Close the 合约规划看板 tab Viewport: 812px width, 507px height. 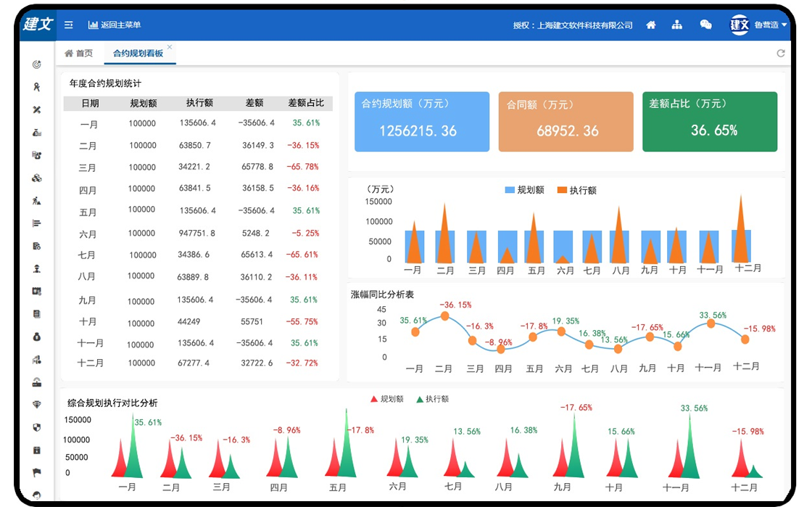[x=170, y=47]
